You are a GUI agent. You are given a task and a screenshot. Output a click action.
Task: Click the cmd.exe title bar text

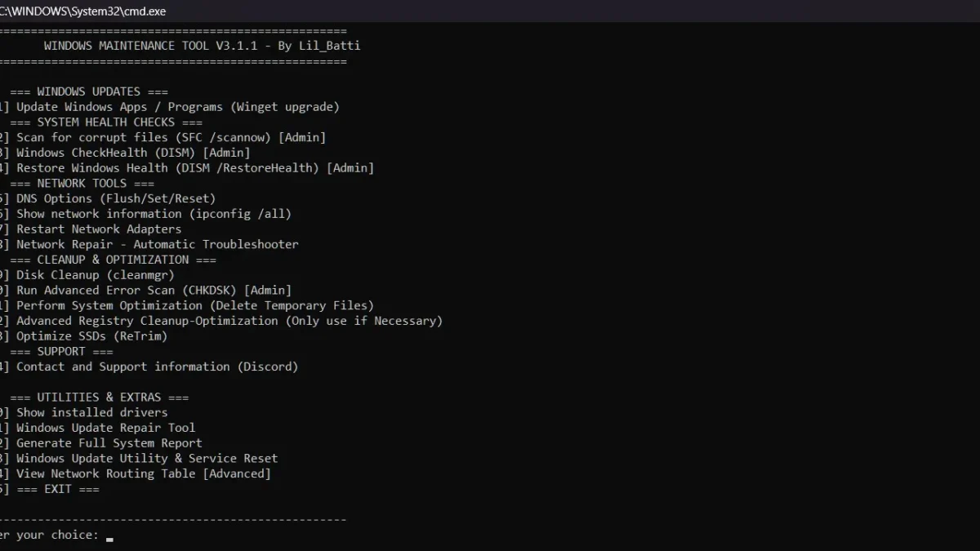coord(82,11)
